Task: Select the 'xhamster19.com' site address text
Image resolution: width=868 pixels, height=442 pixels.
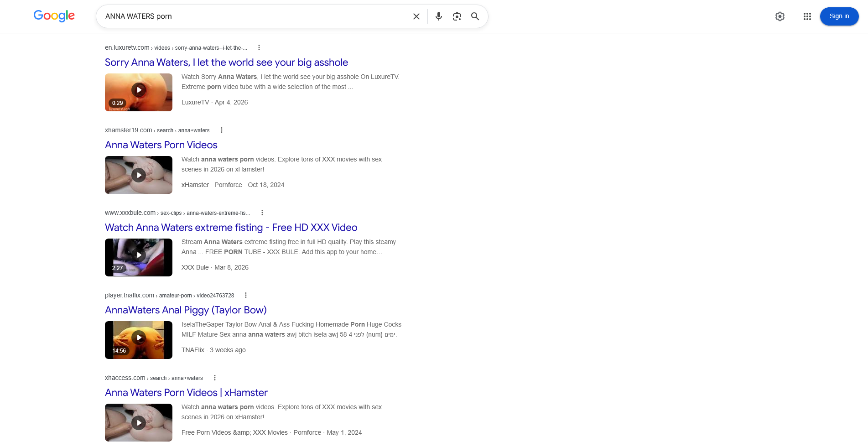Action: [129, 130]
